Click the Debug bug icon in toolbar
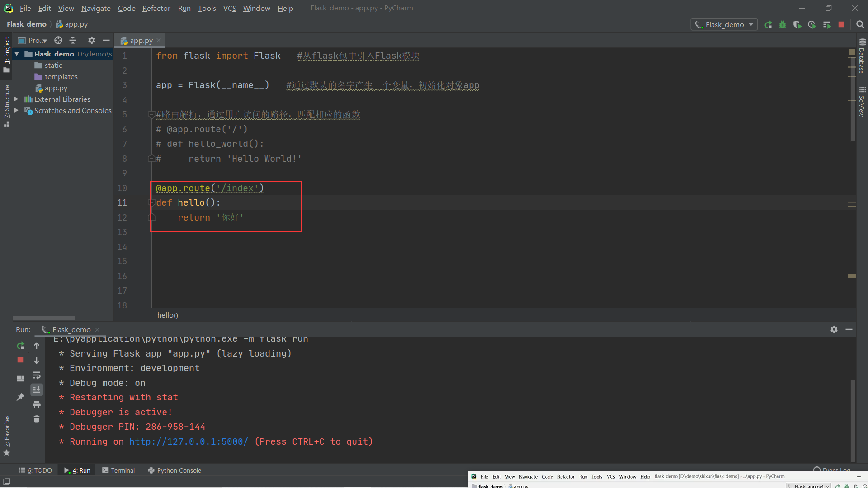Viewport: 868px width, 488px height. tap(783, 25)
